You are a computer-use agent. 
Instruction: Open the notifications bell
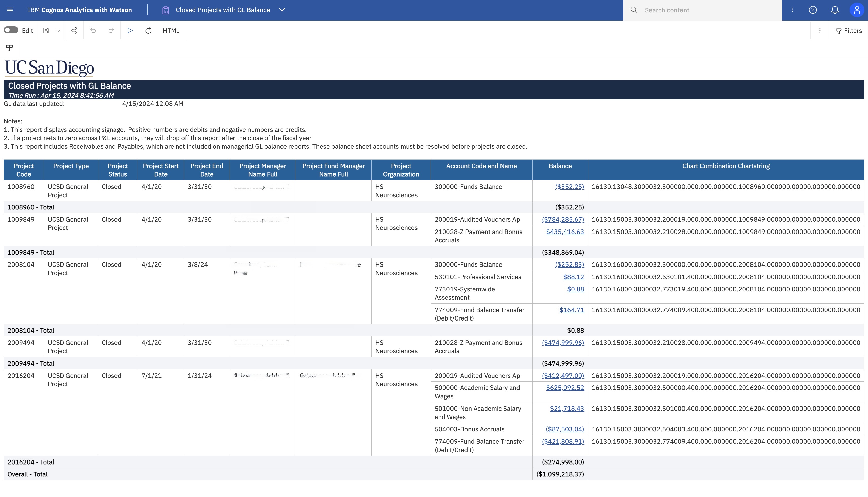(835, 10)
